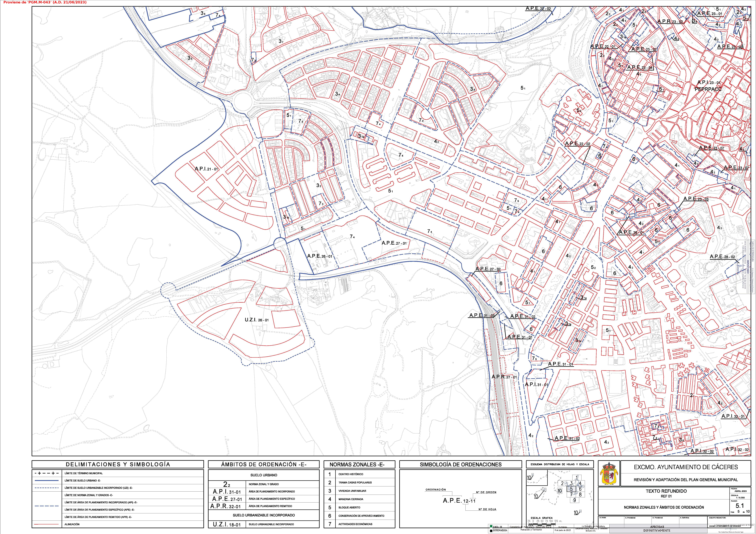Viewport: 756px width, 534px height.
Task: Click Actividades Económicas row in the legend
Action: [x=355, y=524]
